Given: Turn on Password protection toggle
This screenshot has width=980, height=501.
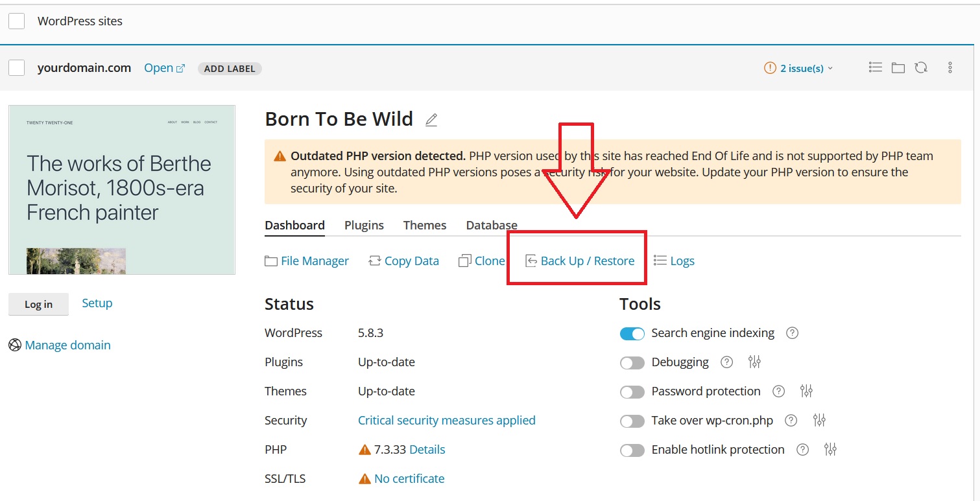Looking at the screenshot, I should coord(632,391).
